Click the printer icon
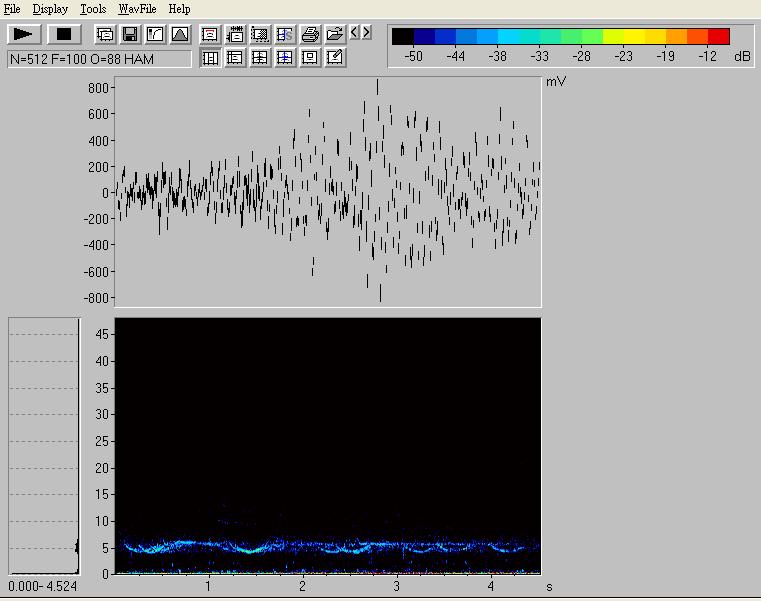Image resolution: width=761 pixels, height=601 pixels. [x=310, y=34]
